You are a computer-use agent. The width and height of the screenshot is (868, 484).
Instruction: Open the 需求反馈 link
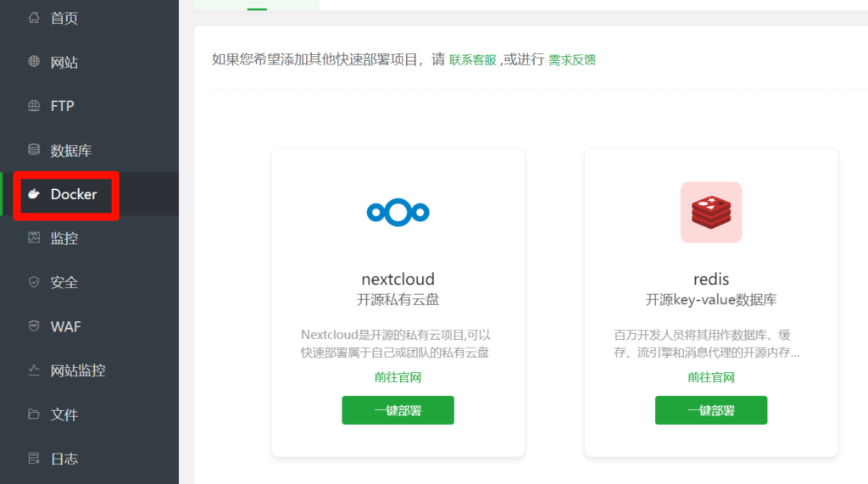(x=572, y=60)
